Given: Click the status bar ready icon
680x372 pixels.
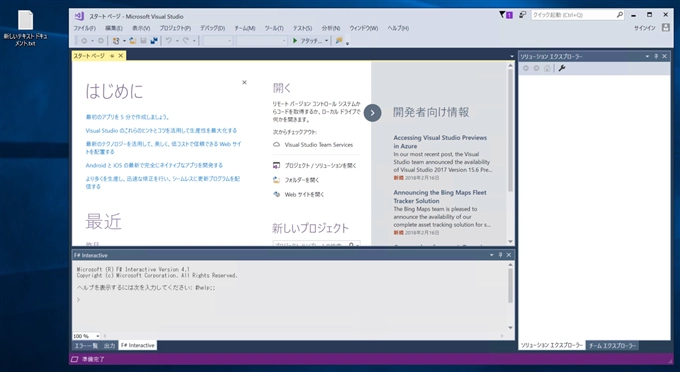Looking at the screenshot, I should click(75, 359).
